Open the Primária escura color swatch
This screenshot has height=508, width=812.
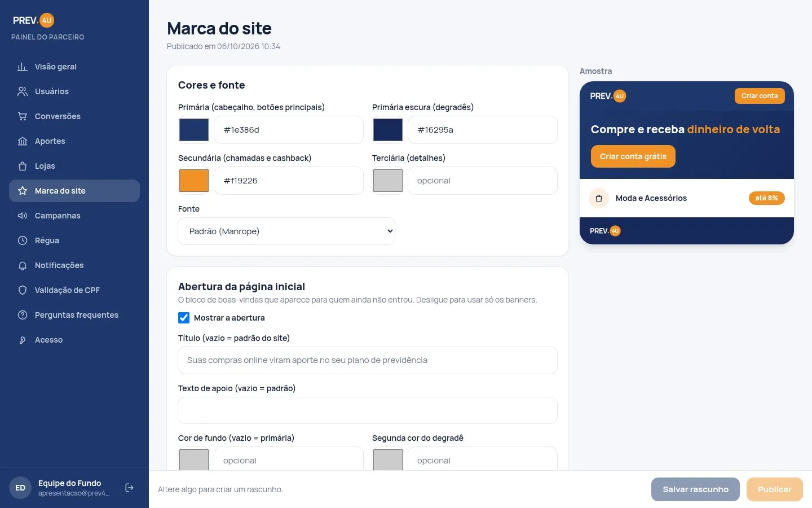tap(388, 130)
